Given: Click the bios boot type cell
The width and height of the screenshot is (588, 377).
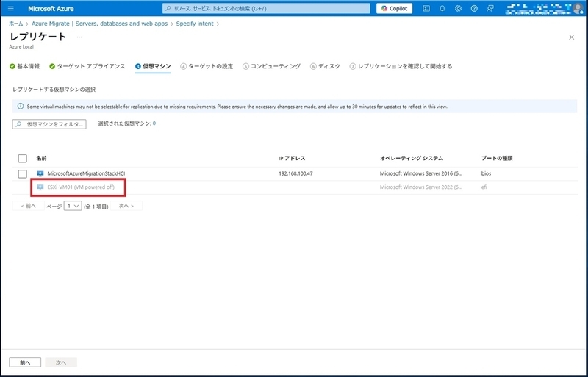Looking at the screenshot, I should click(486, 173).
